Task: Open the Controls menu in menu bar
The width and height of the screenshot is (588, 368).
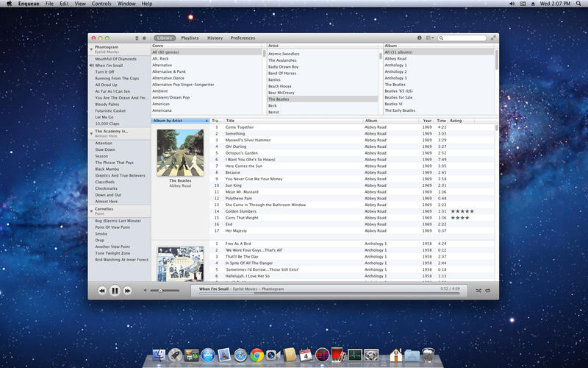Action: pos(101,4)
